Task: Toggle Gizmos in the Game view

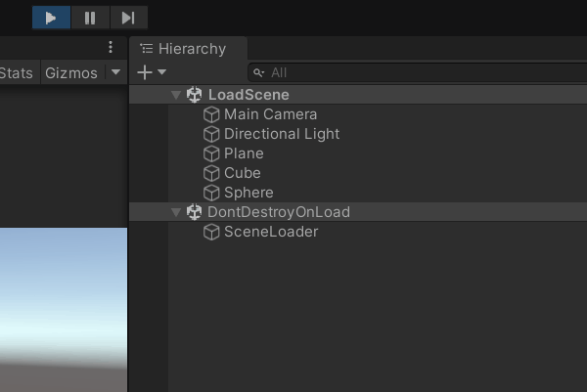Action: (x=71, y=73)
